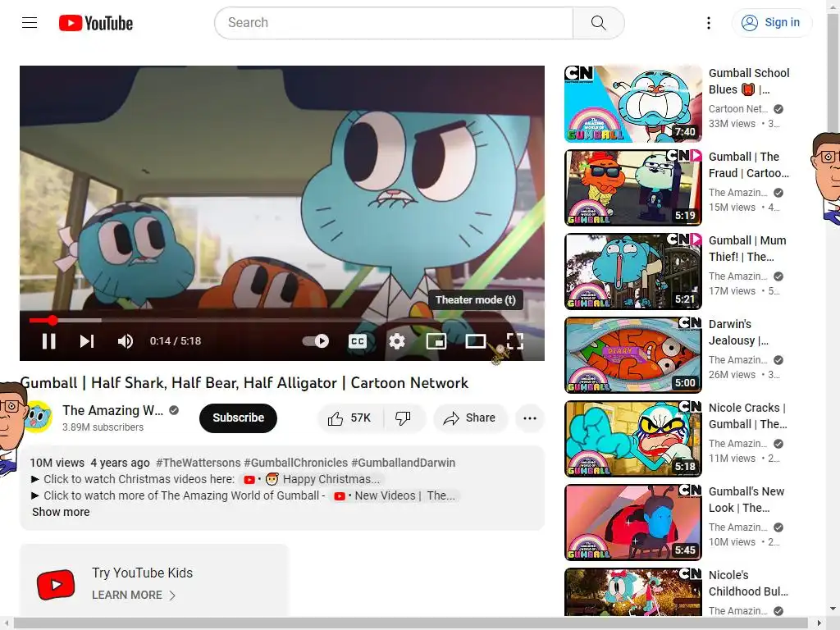
Task: Open more actions menu next to Share
Action: [530, 418]
